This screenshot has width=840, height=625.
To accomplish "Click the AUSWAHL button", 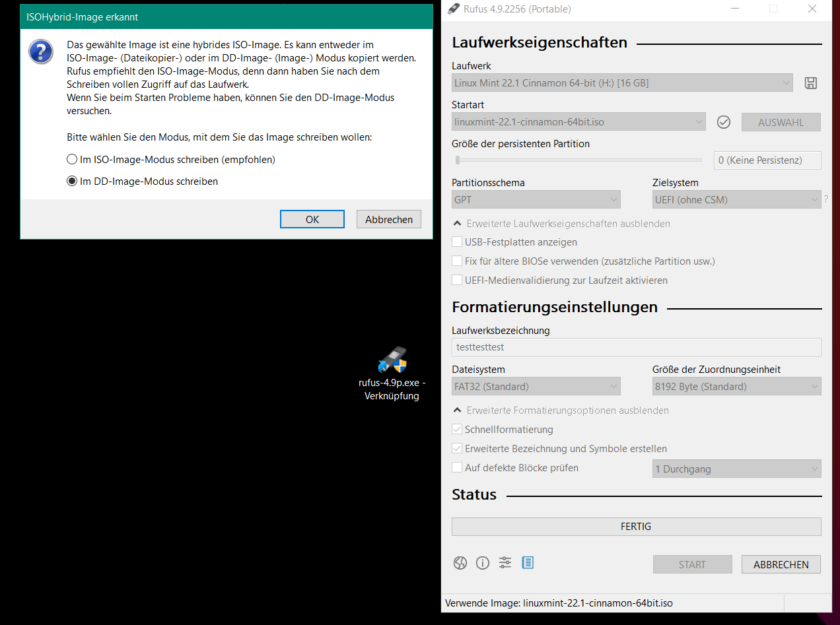I will [781, 122].
